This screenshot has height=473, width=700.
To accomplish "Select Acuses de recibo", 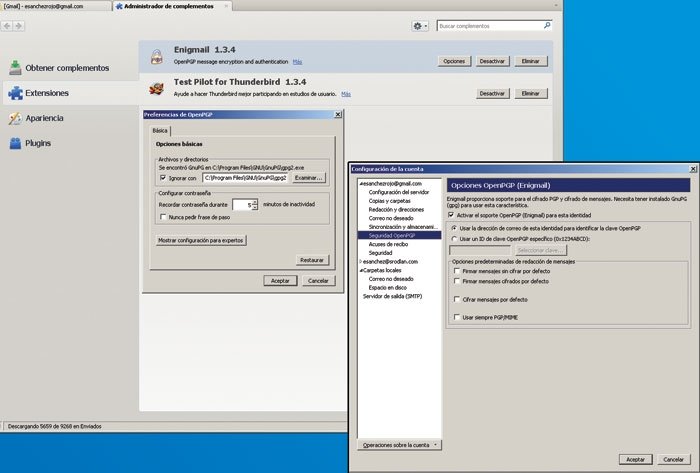I will 388,245.
